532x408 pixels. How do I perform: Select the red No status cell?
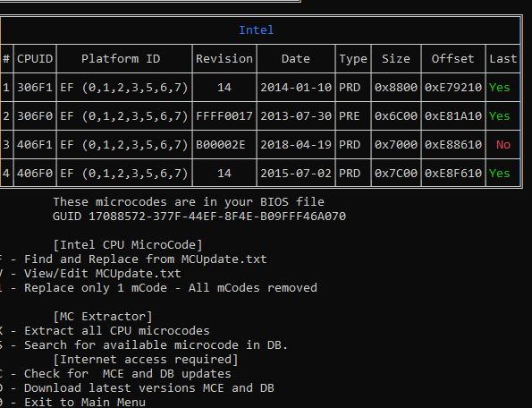point(503,145)
